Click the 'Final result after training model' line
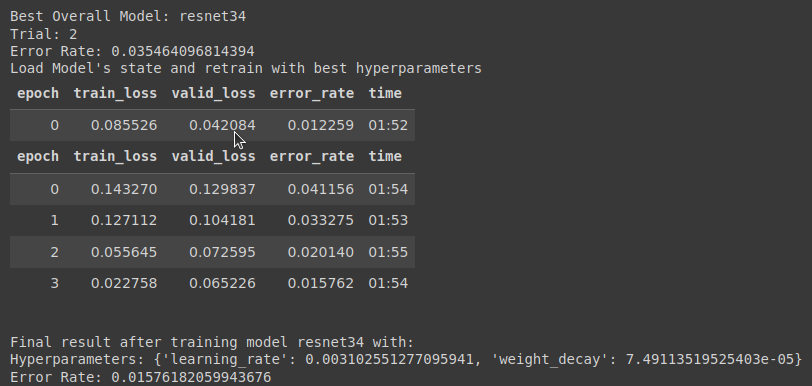The image size is (812, 386). coord(212,342)
